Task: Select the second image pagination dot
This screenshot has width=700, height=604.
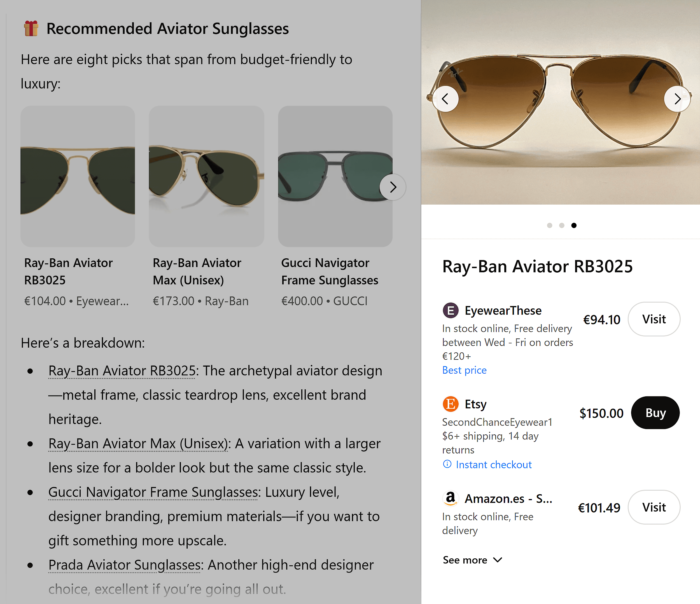Action: point(562,225)
